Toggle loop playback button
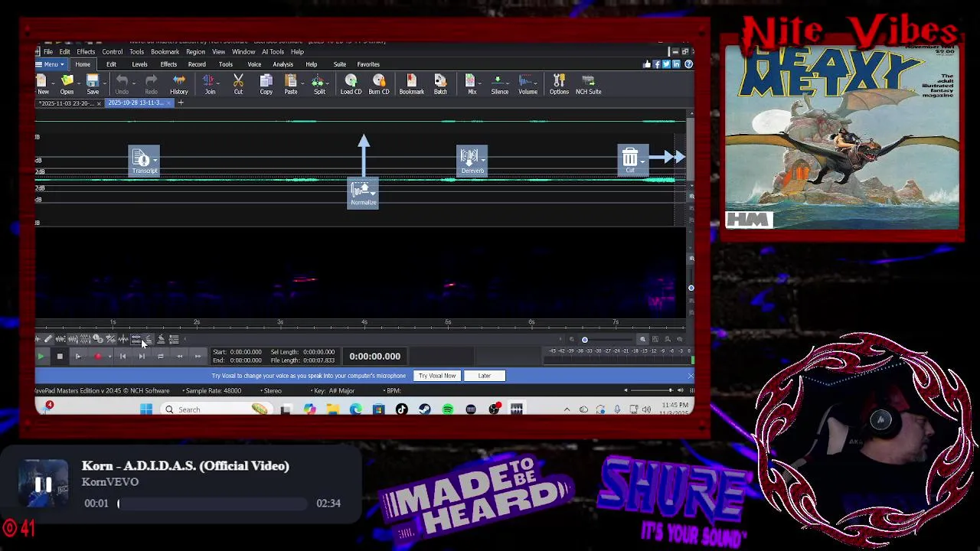 [160, 357]
